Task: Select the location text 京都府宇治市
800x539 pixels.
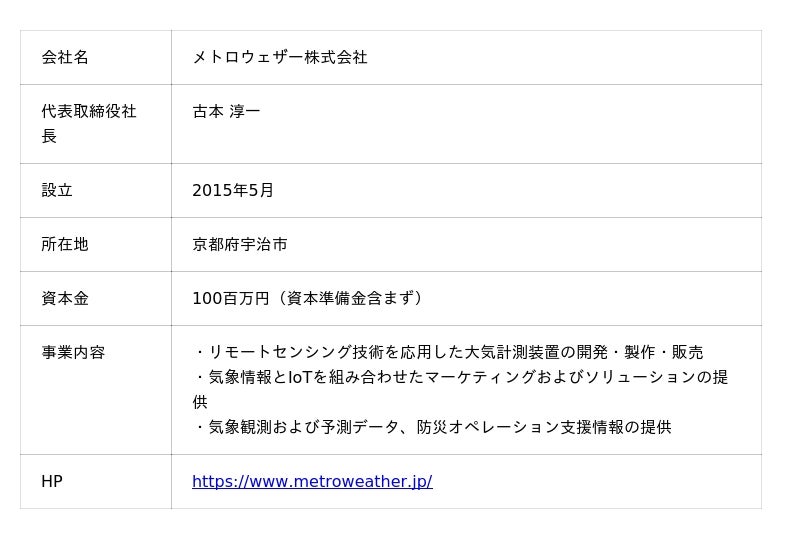Action: click(x=240, y=244)
